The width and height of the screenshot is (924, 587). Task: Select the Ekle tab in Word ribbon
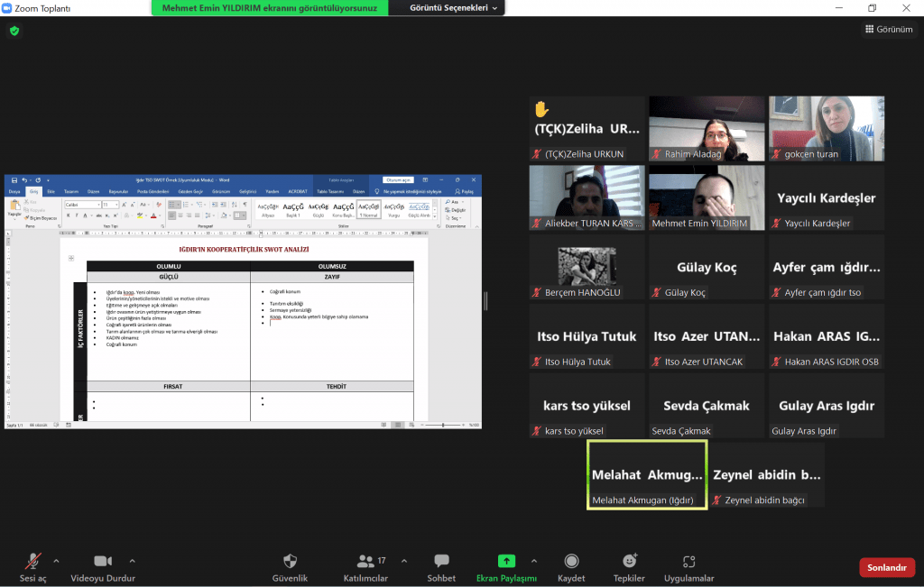pos(51,191)
